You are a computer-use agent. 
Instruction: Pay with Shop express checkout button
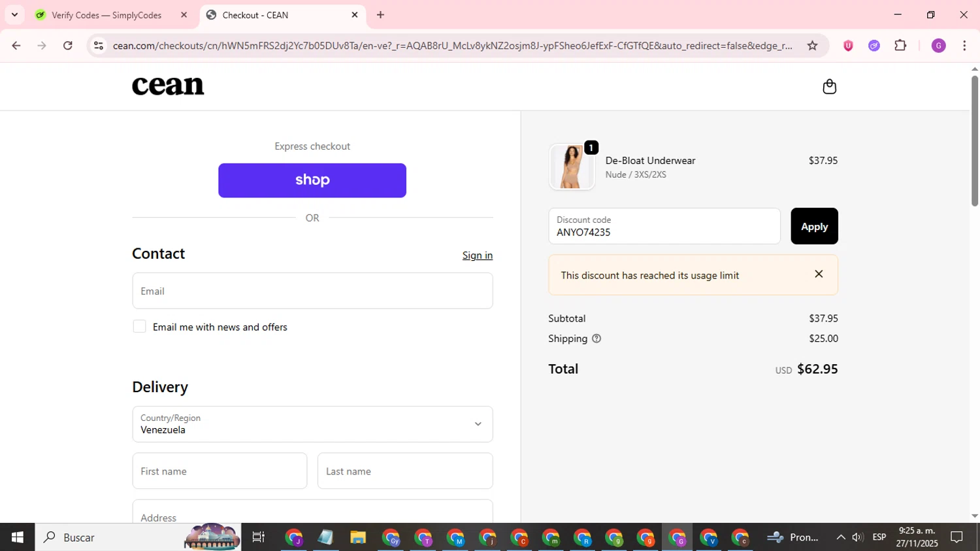pyautogui.click(x=312, y=180)
